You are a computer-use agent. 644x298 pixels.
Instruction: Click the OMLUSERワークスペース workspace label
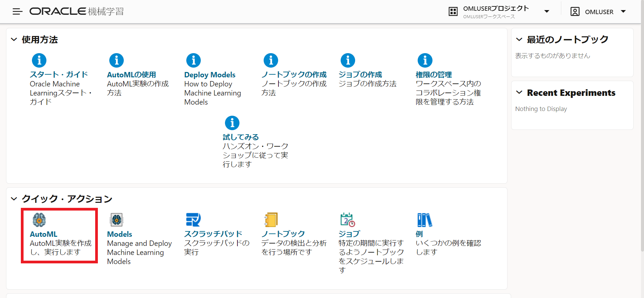[x=489, y=16]
